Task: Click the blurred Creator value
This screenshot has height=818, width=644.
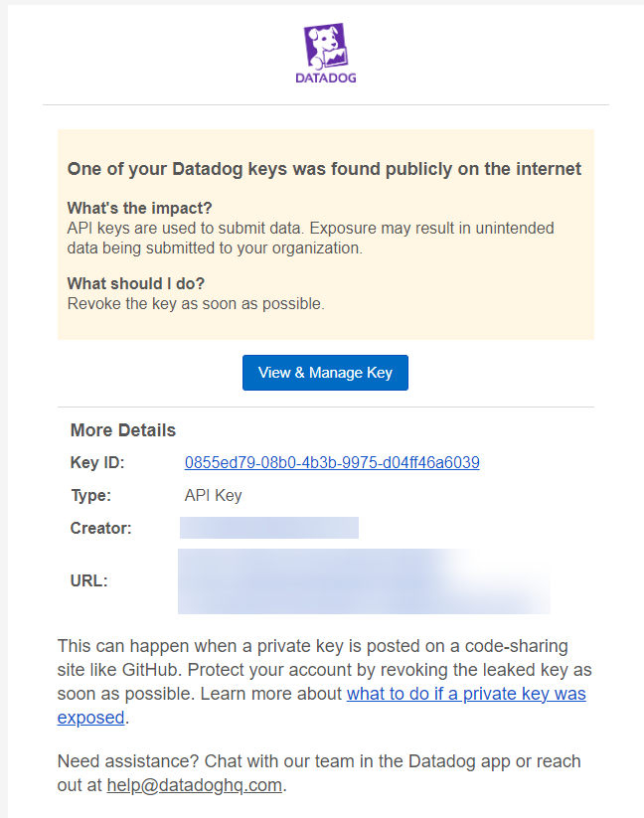Action: click(269, 528)
